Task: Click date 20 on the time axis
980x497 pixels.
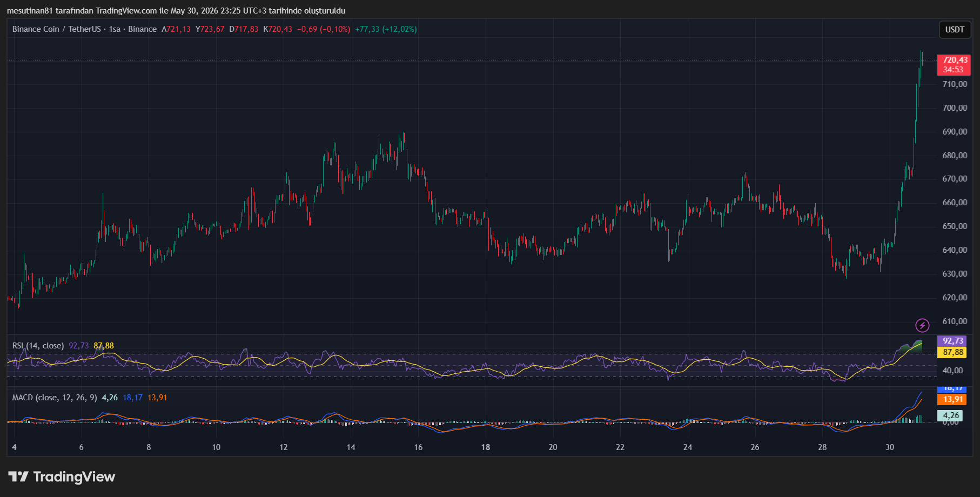Action: [x=553, y=447]
